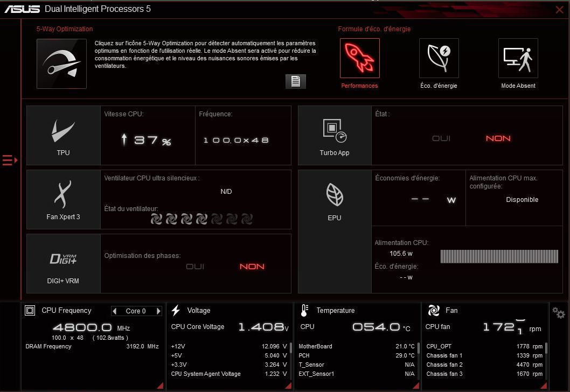The width and height of the screenshot is (570, 392).
Task: Open the report document icon
Action: tap(296, 81)
